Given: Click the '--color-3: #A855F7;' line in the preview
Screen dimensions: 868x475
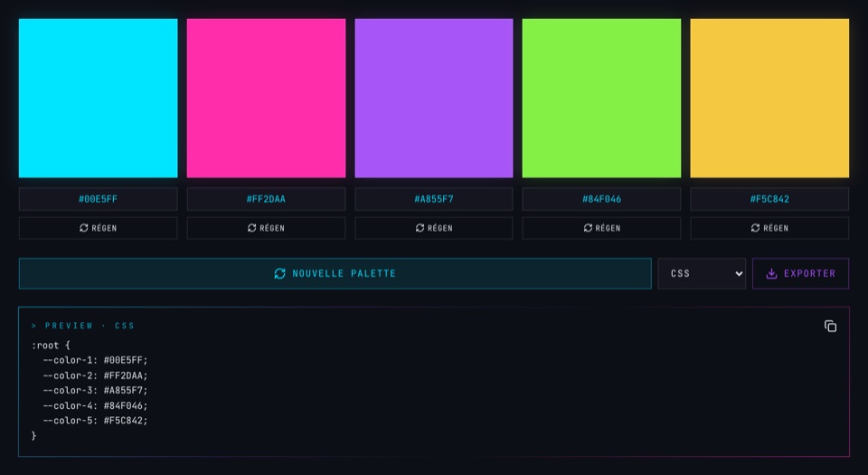Looking at the screenshot, I should [95, 390].
